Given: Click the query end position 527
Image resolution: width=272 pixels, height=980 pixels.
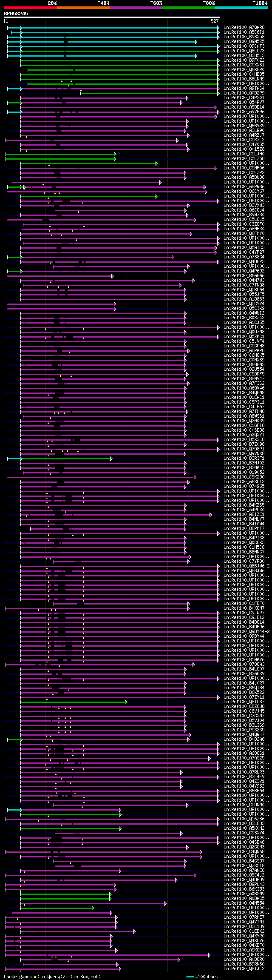Looking at the screenshot, I should 215,21.
